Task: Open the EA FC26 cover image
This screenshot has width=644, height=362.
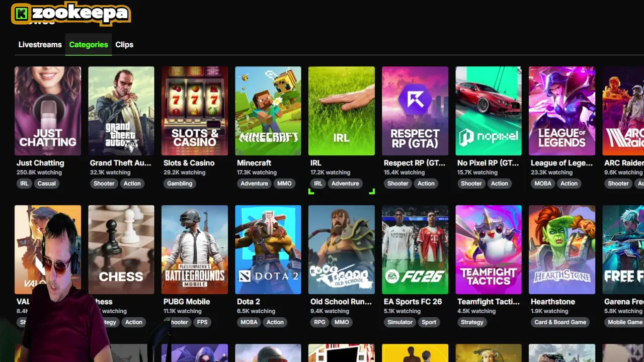Action: 415,249
